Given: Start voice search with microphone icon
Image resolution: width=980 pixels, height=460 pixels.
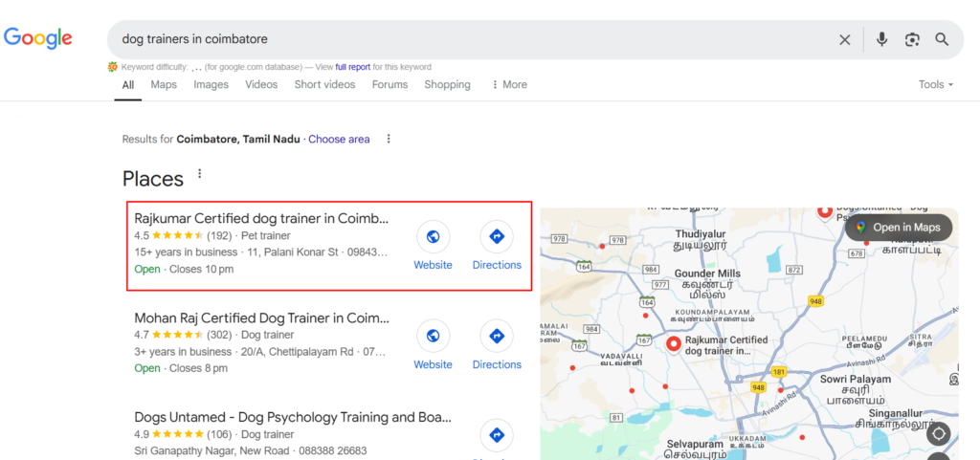Looking at the screenshot, I should click(x=881, y=39).
